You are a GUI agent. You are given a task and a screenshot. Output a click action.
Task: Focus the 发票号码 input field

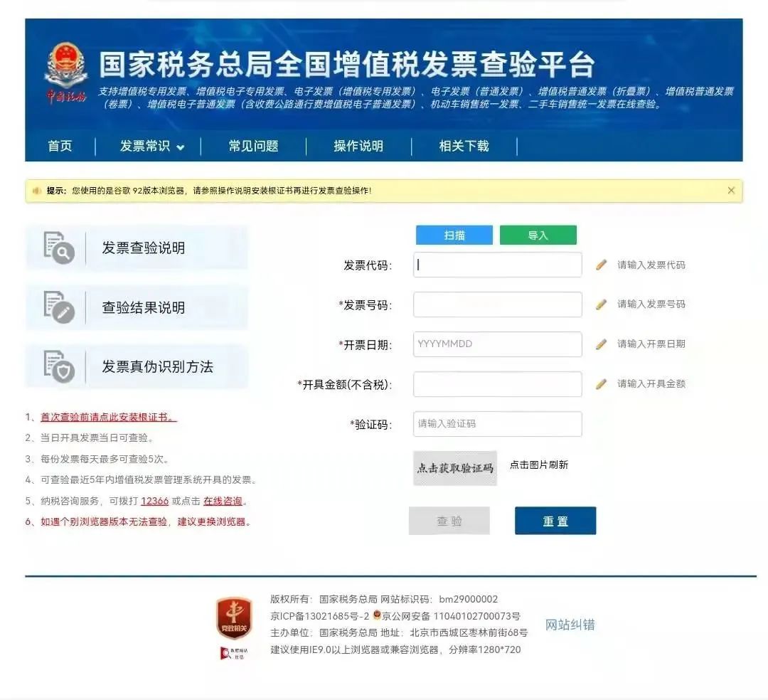498,304
